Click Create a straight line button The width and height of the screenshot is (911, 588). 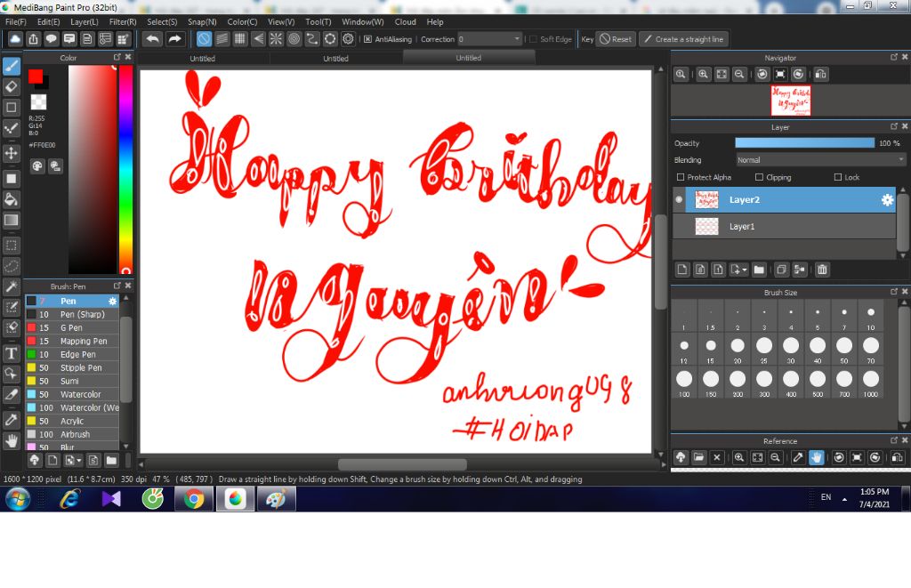[684, 39]
